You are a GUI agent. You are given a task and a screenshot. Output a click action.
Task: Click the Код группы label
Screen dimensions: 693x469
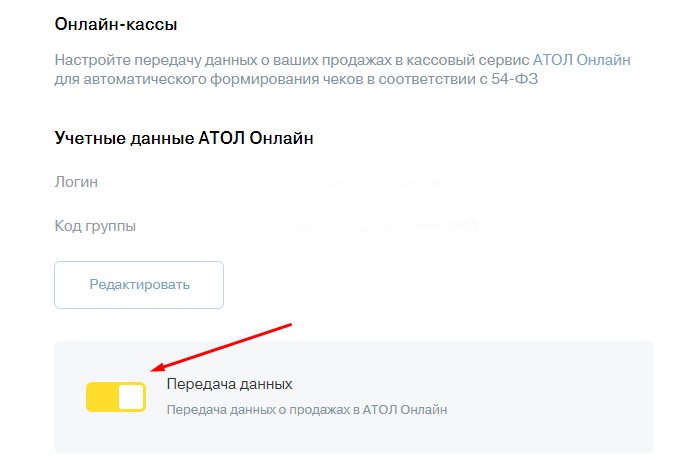[x=95, y=226]
